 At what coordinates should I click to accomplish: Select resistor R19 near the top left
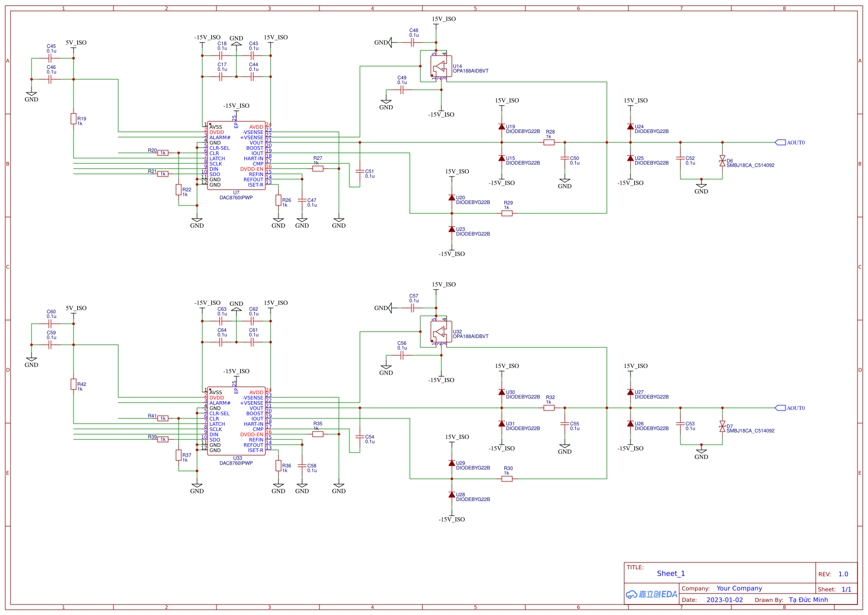74,119
